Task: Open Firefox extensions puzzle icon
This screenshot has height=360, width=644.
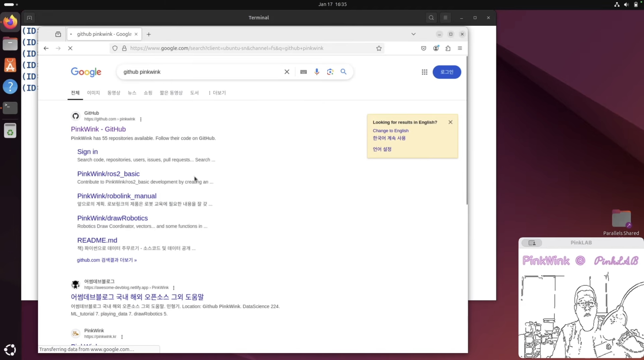Action: (x=448, y=48)
